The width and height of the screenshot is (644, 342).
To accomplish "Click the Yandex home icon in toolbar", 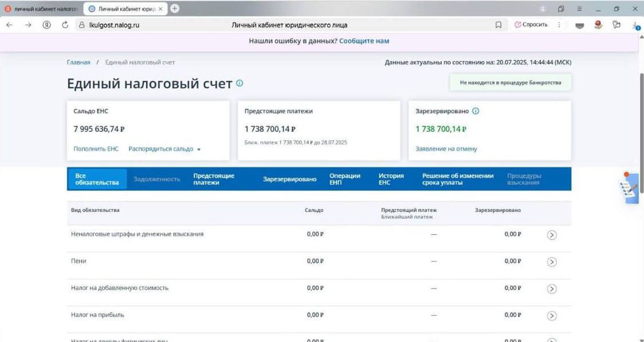I will click(46, 25).
